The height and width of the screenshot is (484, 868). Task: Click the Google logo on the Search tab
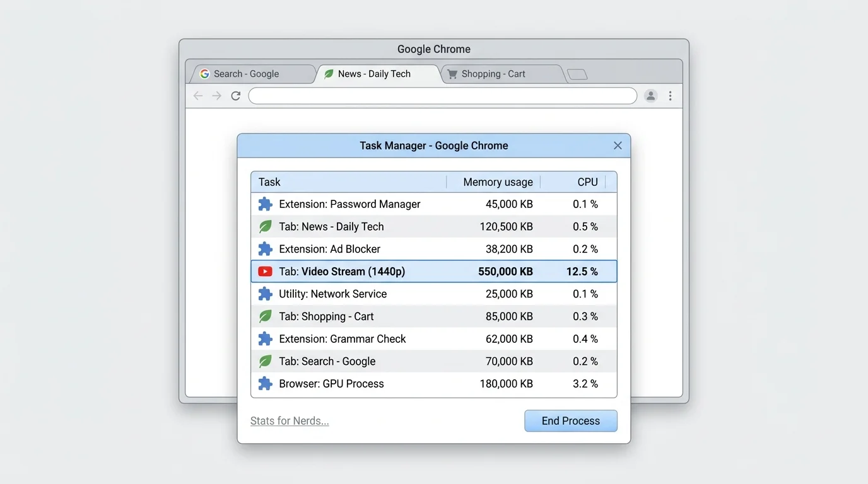point(204,74)
